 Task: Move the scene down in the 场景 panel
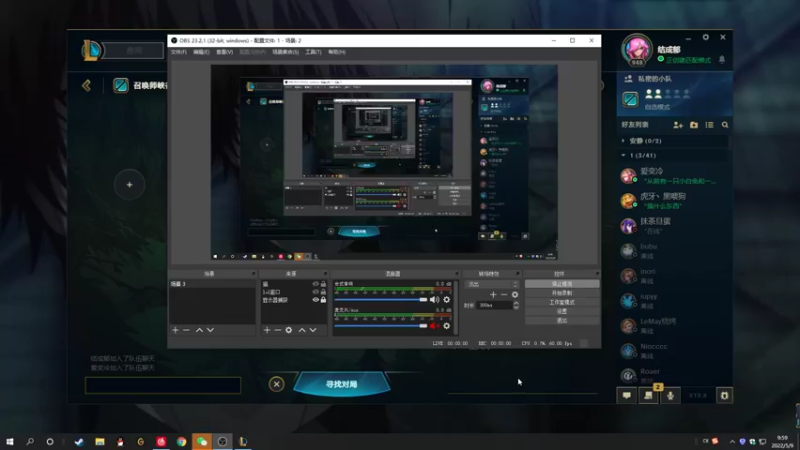210,330
